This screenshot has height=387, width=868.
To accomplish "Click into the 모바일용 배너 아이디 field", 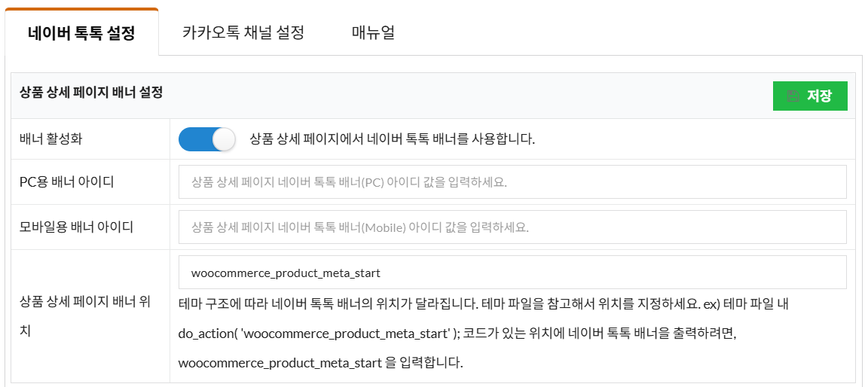I will pyautogui.click(x=512, y=227).
